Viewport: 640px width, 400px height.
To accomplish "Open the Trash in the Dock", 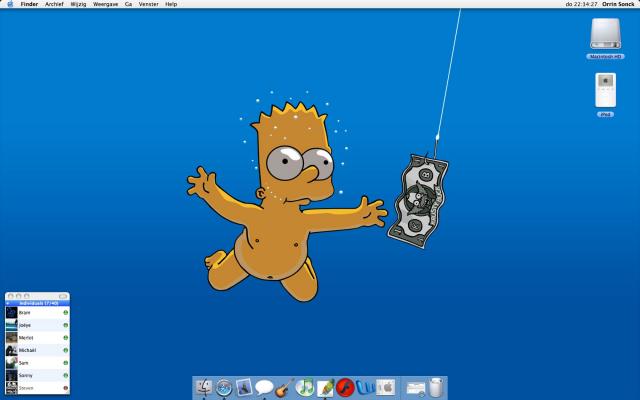I will pyautogui.click(x=436, y=387).
